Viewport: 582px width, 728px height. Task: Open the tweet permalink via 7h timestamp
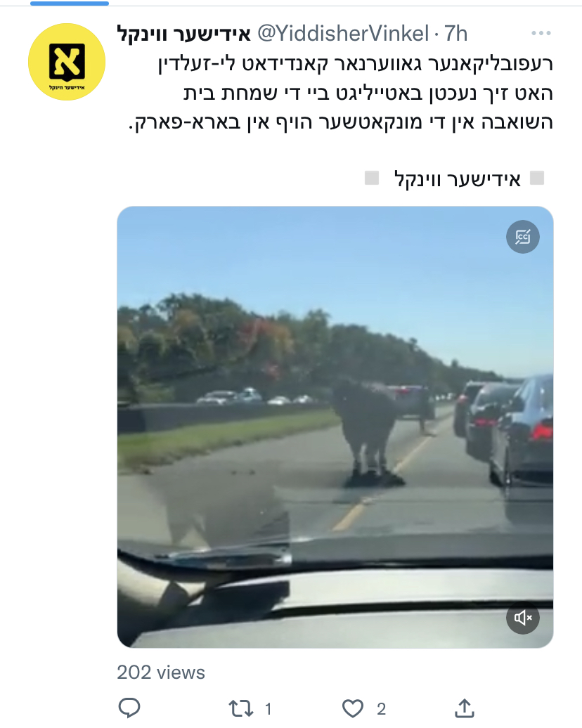click(x=455, y=34)
